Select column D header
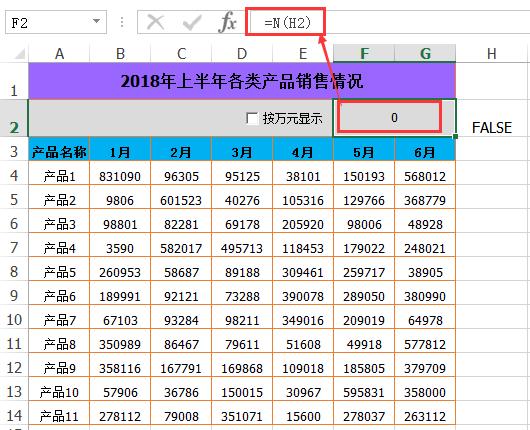 [x=242, y=53]
